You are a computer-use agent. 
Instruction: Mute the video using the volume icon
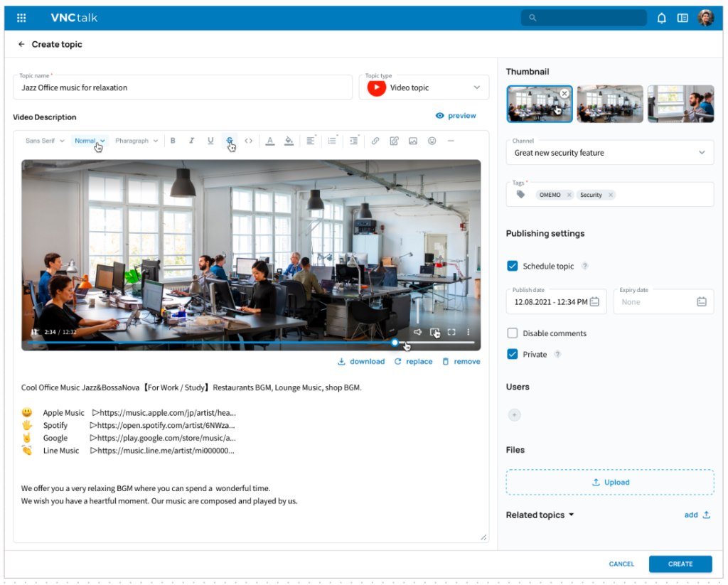pyautogui.click(x=417, y=332)
